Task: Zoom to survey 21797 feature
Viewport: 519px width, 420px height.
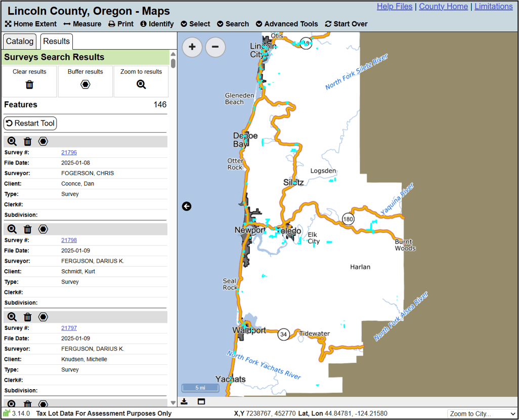Action: (x=12, y=317)
